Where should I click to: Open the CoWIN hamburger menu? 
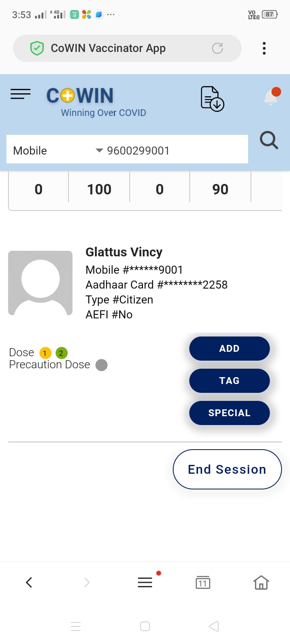pos(21,94)
